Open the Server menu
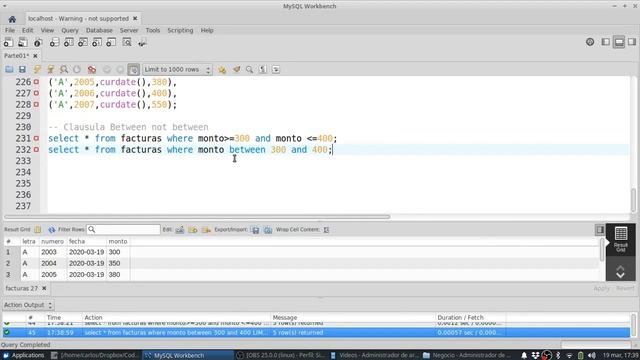 [129, 30]
